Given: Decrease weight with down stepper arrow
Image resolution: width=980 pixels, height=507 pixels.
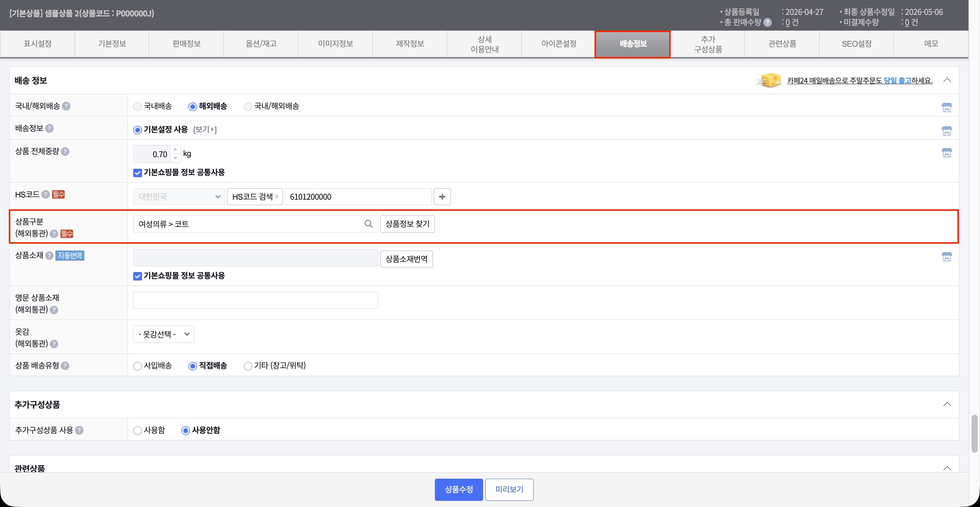Looking at the screenshot, I should tap(175, 158).
